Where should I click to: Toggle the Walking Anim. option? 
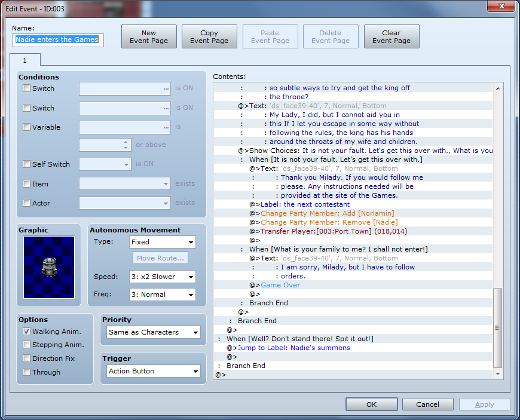pos(26,332)
